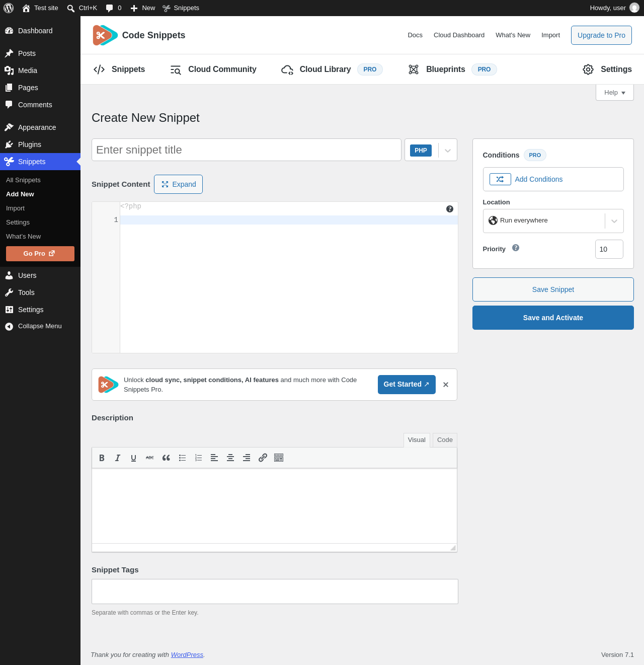644x665 pixels.
Task: Align description text center
Action: (230, 458)
